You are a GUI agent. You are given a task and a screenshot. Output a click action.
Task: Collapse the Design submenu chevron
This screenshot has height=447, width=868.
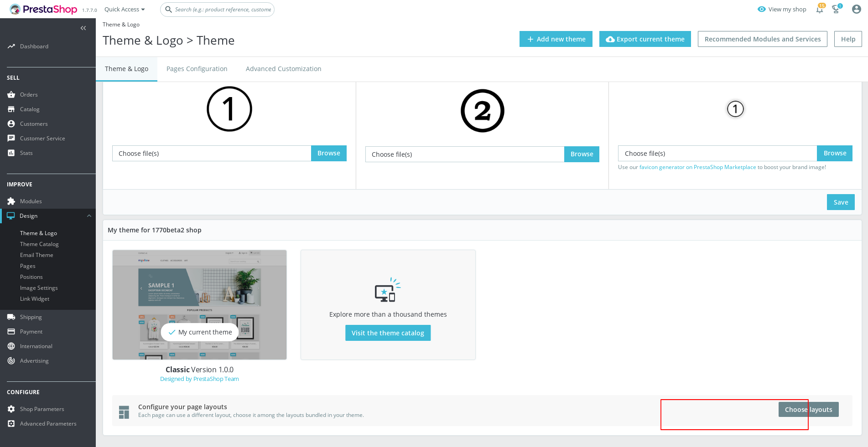[89, 216]
